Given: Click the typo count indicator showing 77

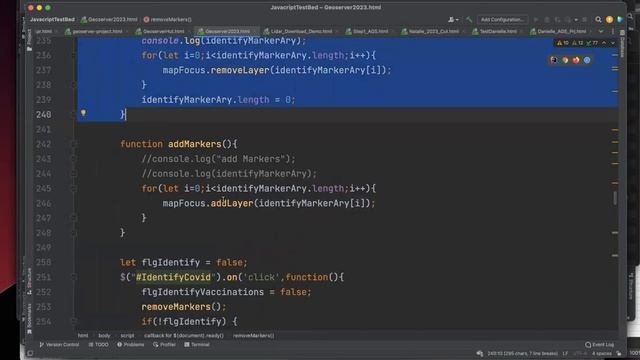Looking at the screenshot, I should click(592, 42).
